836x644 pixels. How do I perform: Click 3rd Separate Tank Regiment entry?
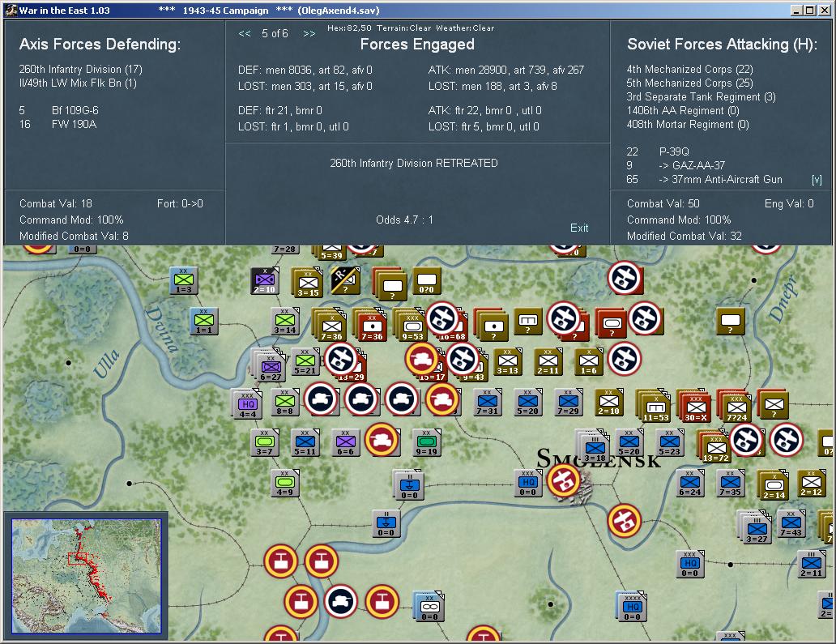[701, 97]
